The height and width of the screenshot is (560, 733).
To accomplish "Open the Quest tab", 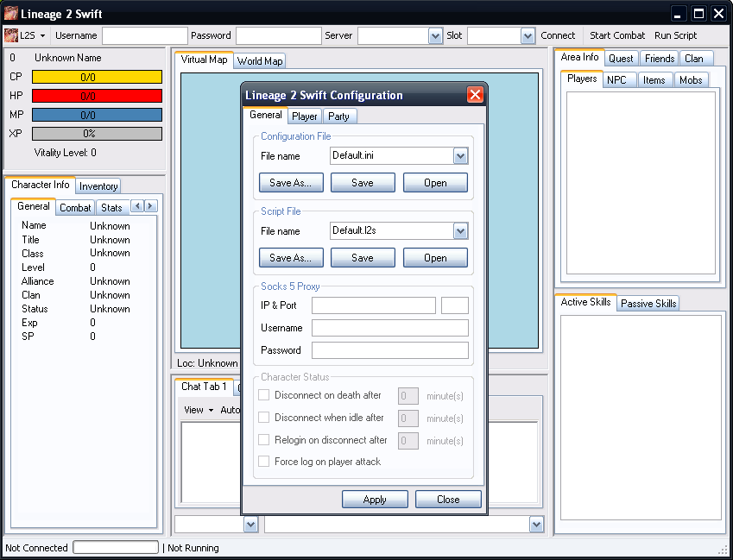I will 621,59.
